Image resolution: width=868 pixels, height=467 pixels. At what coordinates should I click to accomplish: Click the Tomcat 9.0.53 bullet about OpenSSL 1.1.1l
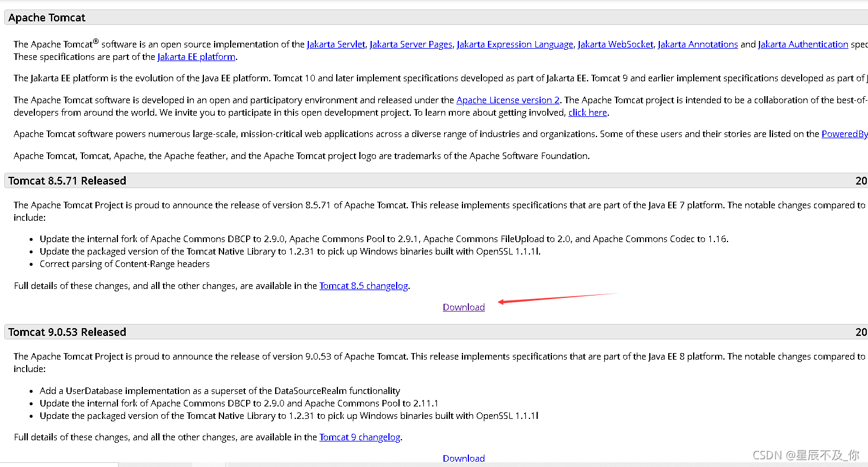[289, 416]
